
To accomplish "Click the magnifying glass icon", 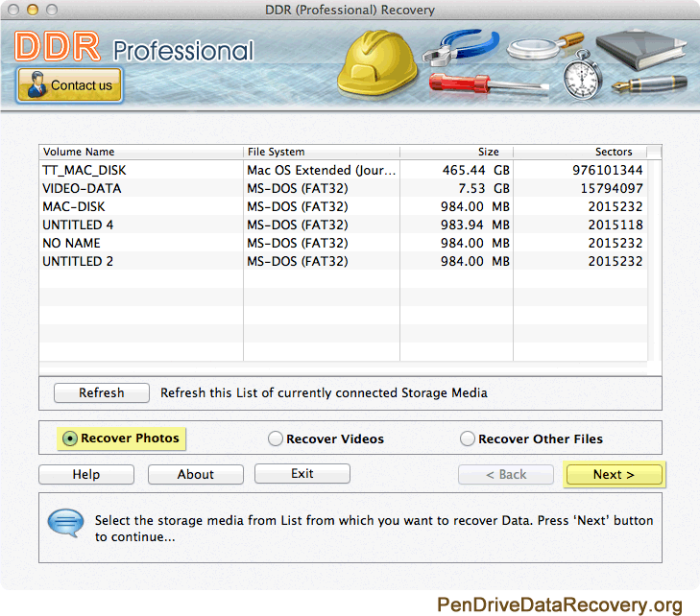I will [x=544, y=46].
